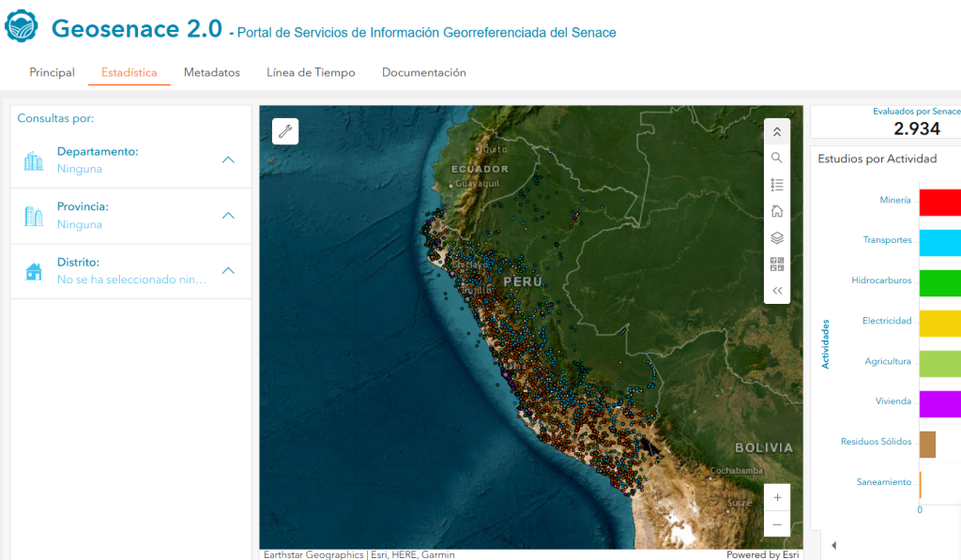The image size is (961, 560).
Task: Click the Vivienda chart label
Action: point(893,401)
